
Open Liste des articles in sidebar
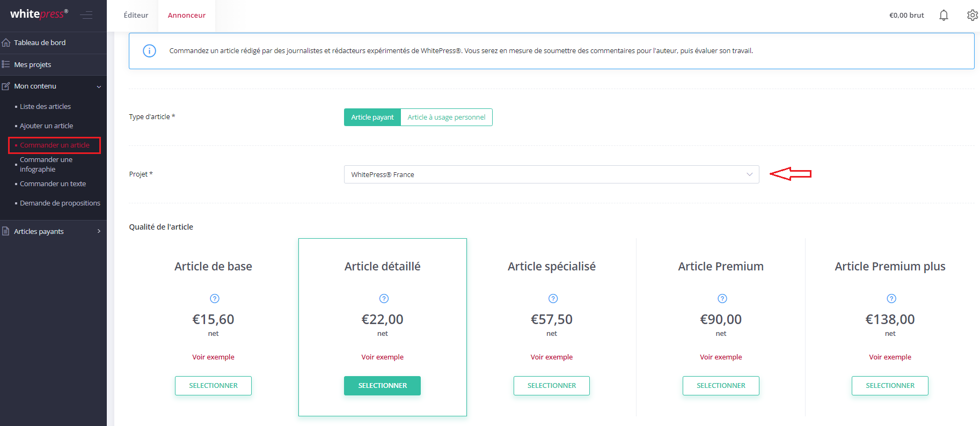45,107
